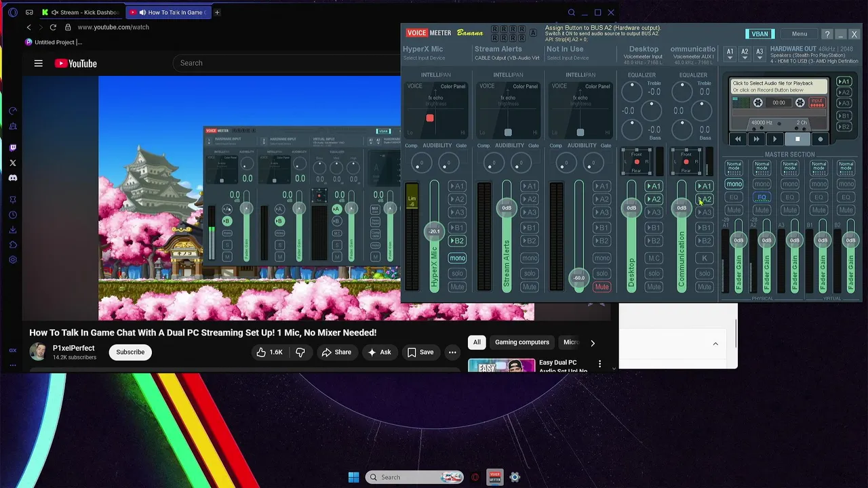The width and height of the screenshot is (868, 488).
Task: Play the Voicemeeter cassette recorder
Action: point(774,139)
